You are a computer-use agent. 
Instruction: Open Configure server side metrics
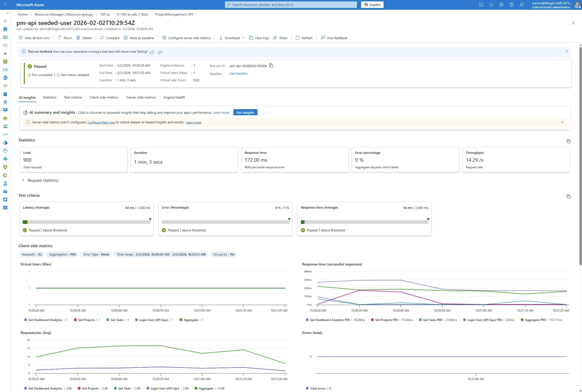[x=186, y=38]
